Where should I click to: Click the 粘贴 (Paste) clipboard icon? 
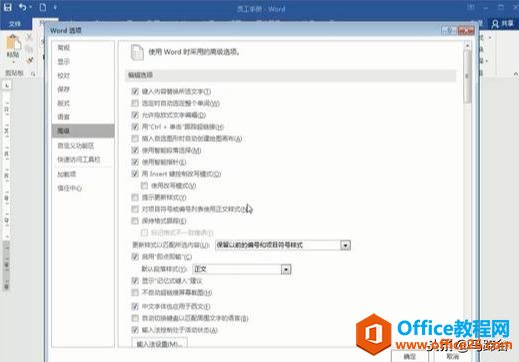coord(13,43)
